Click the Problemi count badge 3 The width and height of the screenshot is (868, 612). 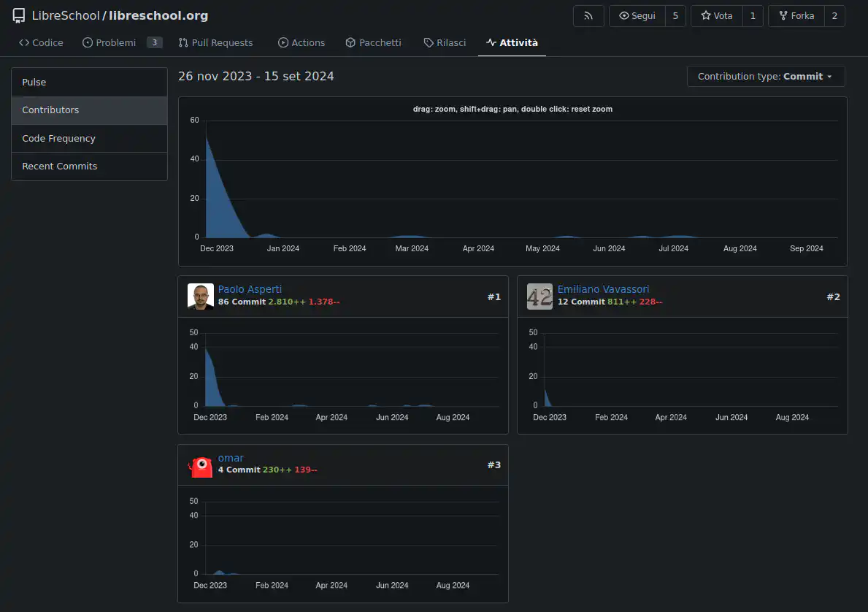[x=155, y=42]
